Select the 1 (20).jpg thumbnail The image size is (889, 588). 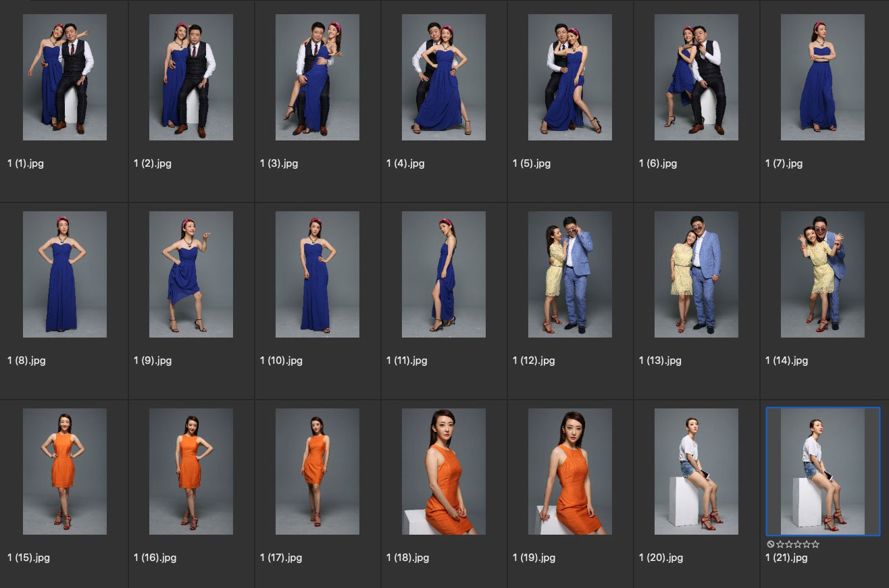click(x=696, y=471)
